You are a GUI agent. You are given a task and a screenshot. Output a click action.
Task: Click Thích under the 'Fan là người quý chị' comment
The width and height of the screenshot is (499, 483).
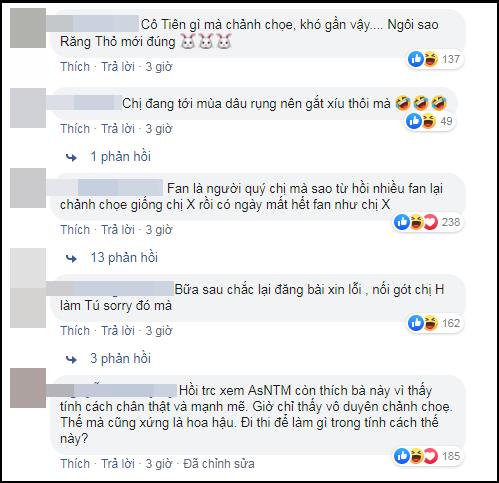[x=75, y=230]
